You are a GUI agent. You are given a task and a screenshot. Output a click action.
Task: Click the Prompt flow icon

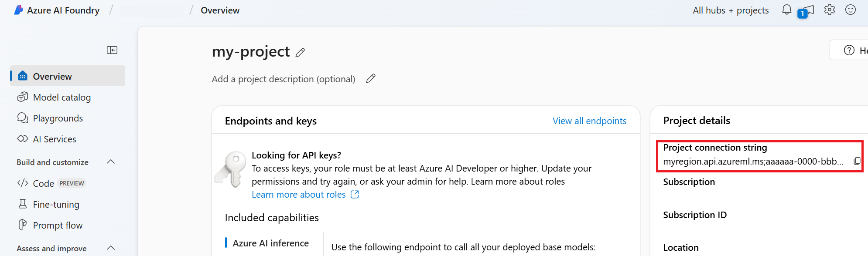click(23, 225)
